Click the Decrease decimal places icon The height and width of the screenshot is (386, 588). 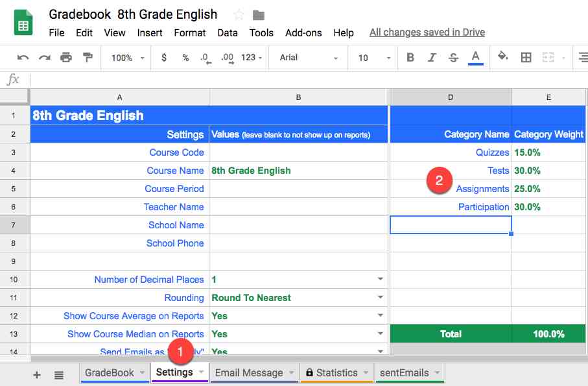[206, 58]
